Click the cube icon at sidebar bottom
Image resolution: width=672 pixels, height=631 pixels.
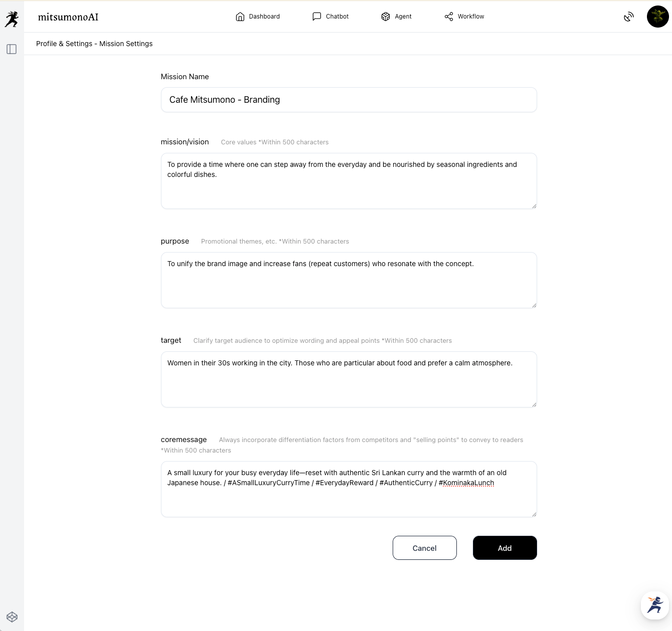click(12, 616)
